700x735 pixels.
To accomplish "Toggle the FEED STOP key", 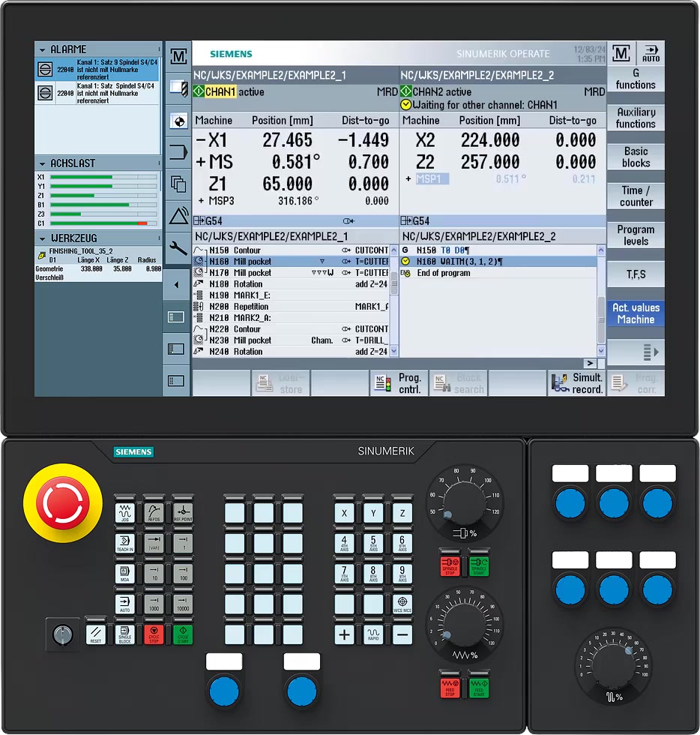I will (450, 687).
